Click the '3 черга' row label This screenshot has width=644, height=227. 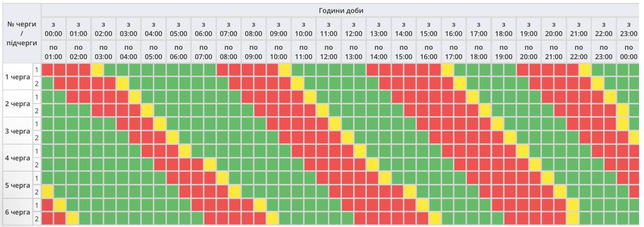point(17,131)
